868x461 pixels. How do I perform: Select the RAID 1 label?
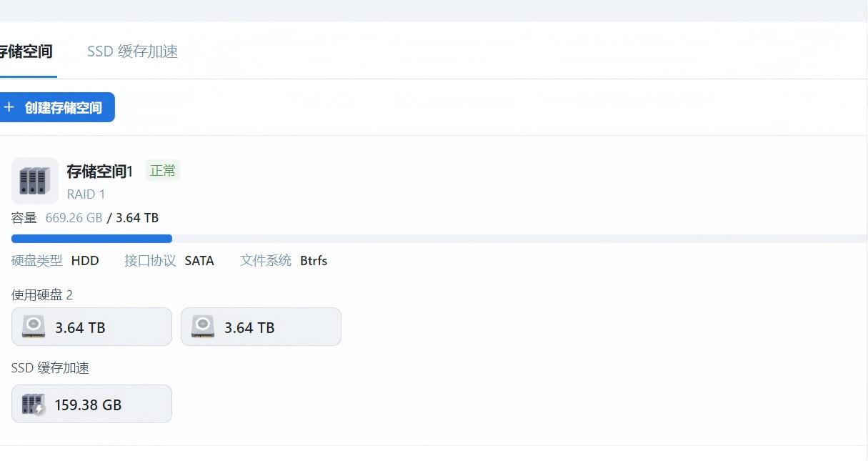coord(86,194)
